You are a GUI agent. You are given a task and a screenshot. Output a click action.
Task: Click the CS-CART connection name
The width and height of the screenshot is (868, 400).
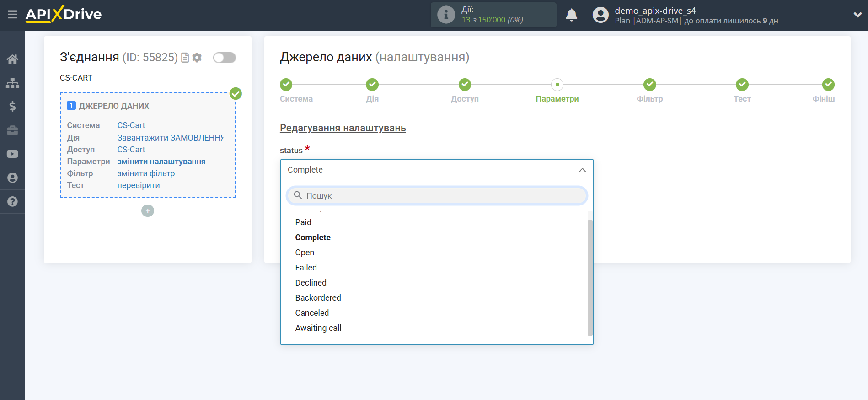pyautogui.click(x=76, y=78)
